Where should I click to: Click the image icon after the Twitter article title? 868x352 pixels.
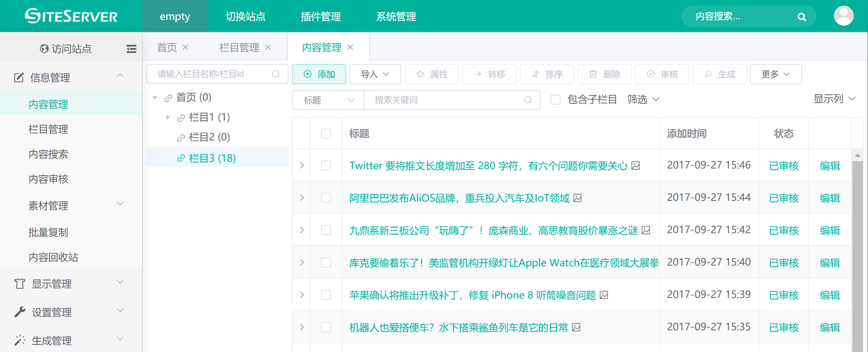(x=636, y=166)
